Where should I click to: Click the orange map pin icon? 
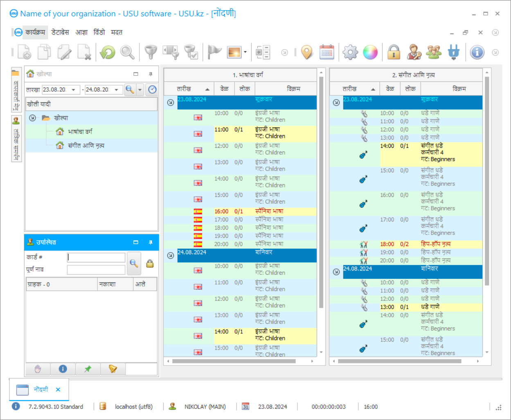pyautogui.click(x=306, y=52)
